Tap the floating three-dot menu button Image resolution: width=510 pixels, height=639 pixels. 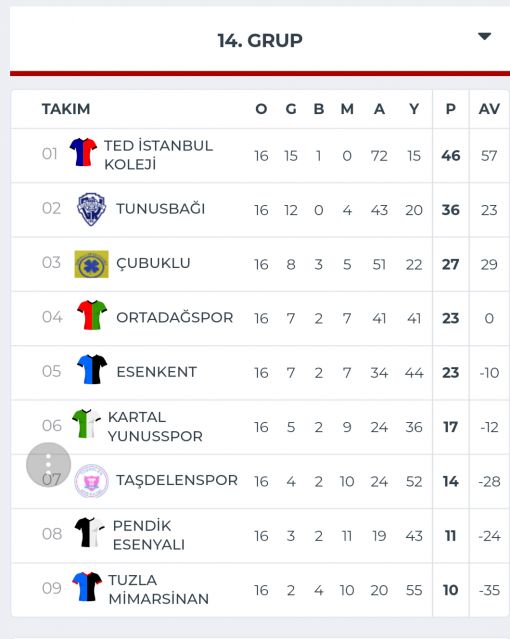pyautogui.click(x=49, y=465)
